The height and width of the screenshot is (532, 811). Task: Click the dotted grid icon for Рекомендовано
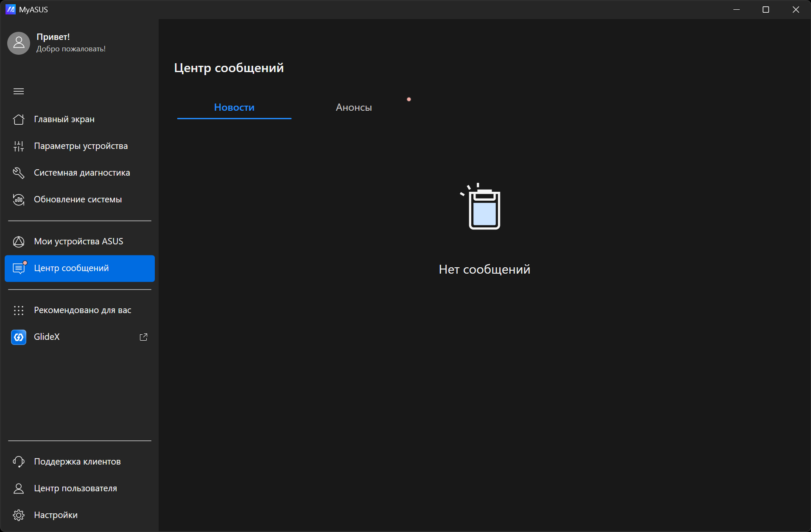(19, 311)
